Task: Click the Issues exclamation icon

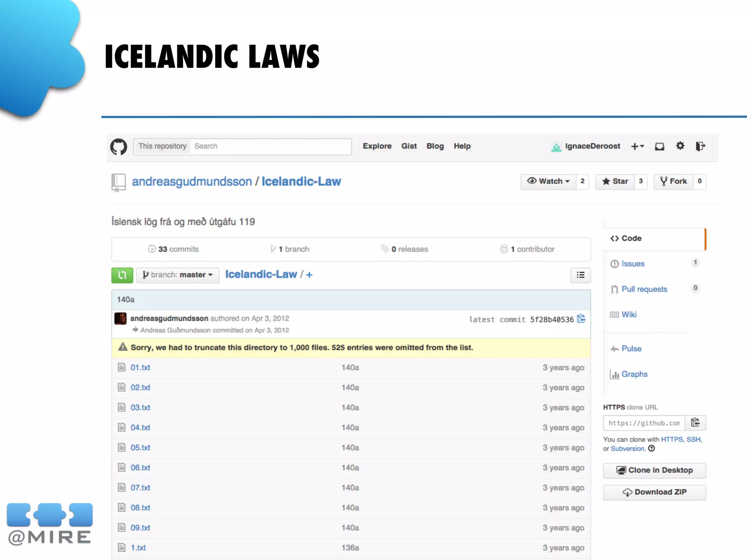Action: 615,264
